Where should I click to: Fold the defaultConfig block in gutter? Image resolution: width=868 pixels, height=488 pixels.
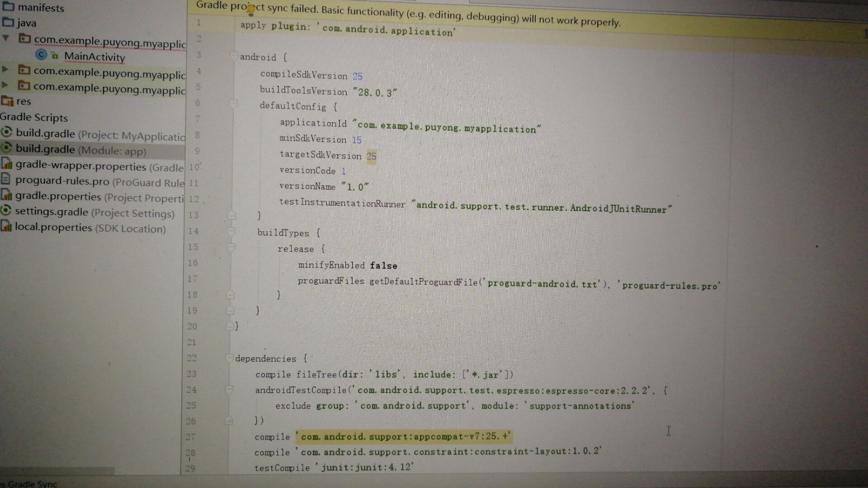(233, 104)
